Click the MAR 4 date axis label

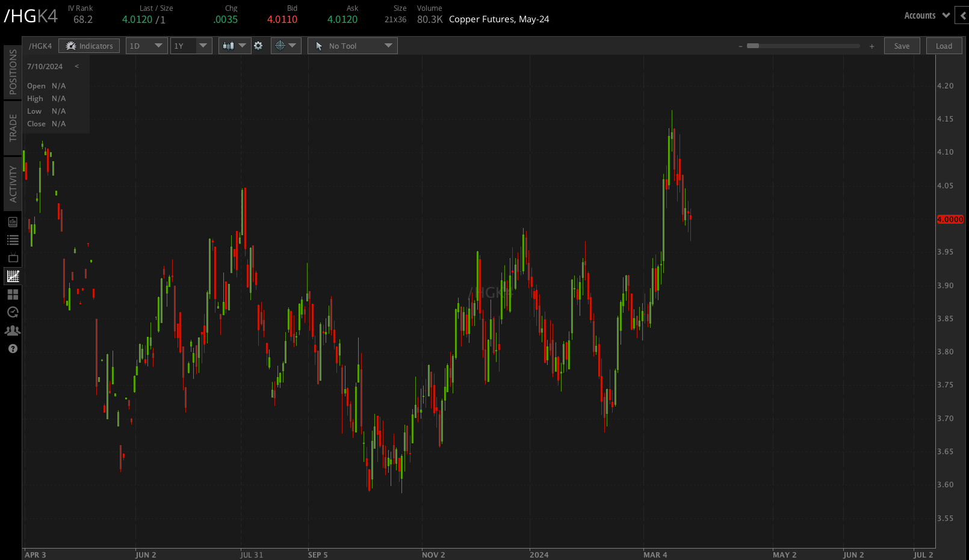tap(655, 555)
